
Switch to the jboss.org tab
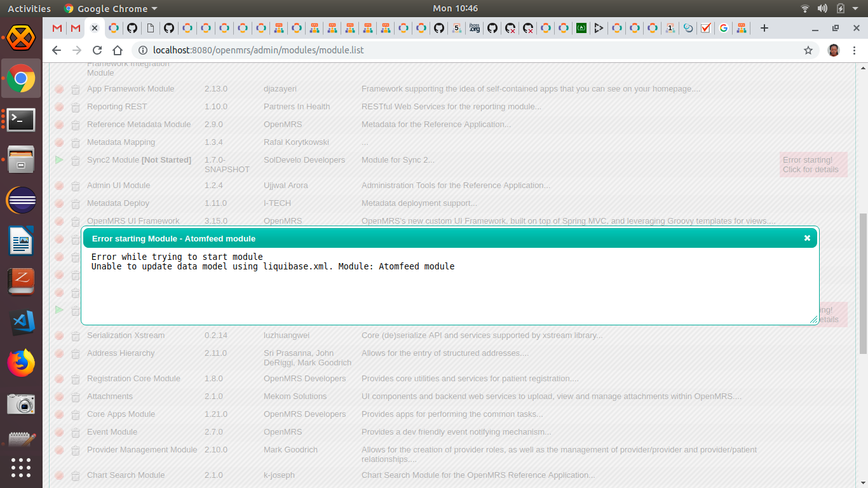click(x=475, y=28)
